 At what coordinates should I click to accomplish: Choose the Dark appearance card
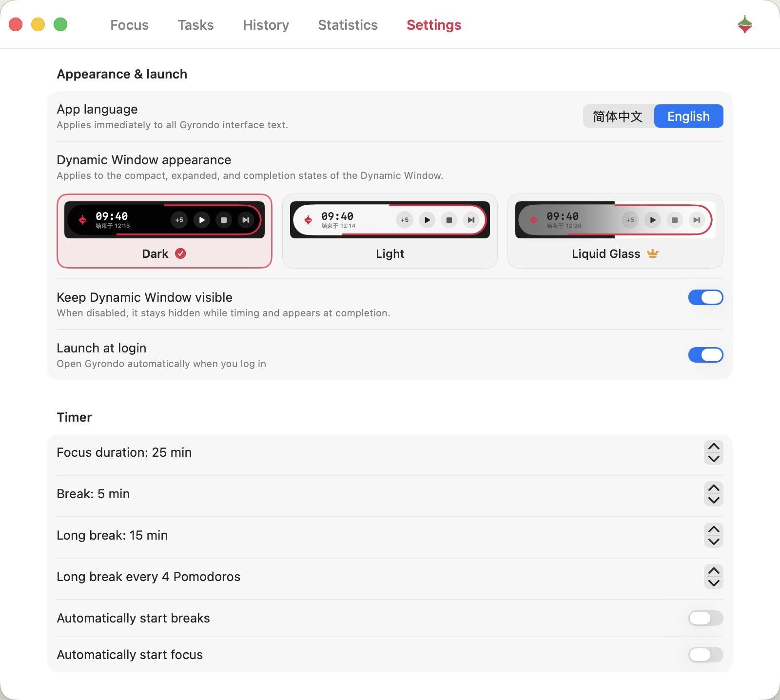tap(164, 231)
